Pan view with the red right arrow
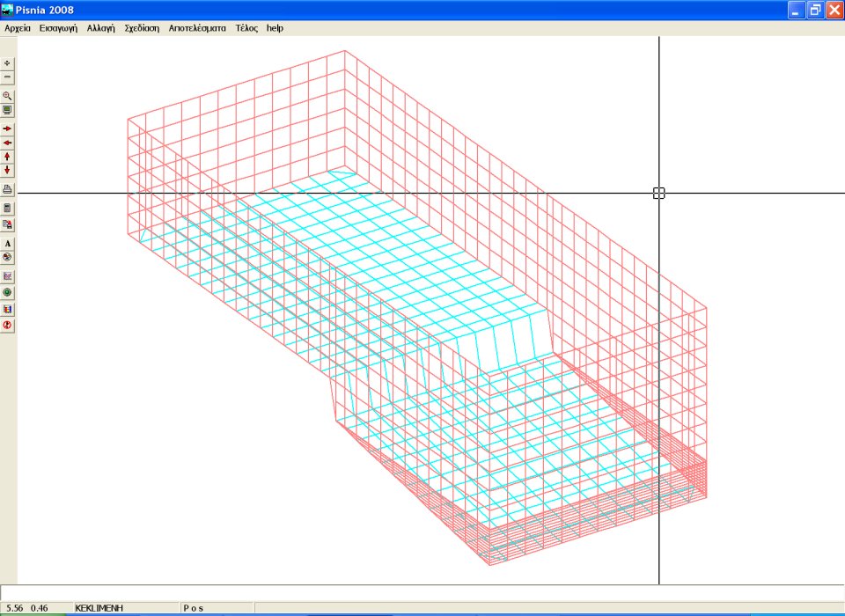 [8, 128]
